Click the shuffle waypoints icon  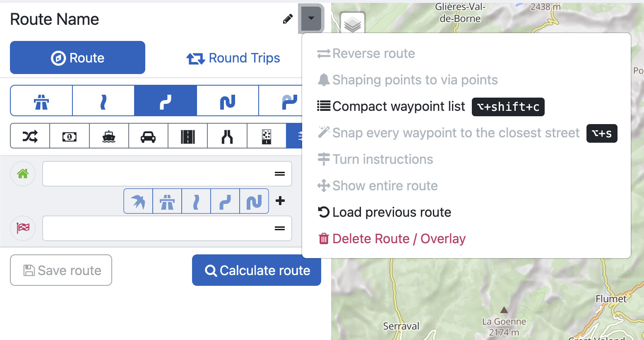coord(30,136)
